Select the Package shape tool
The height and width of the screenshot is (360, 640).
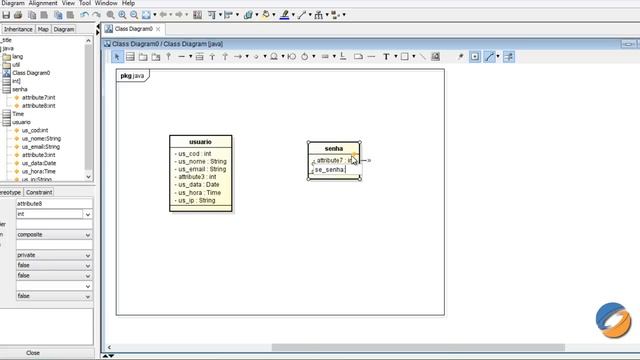[143, 57]
